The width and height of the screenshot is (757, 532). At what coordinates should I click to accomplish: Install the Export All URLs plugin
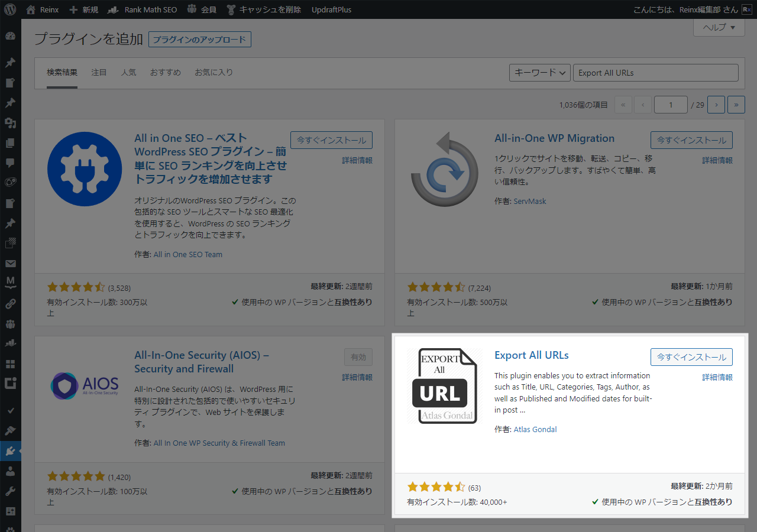[x=691, y=357]
